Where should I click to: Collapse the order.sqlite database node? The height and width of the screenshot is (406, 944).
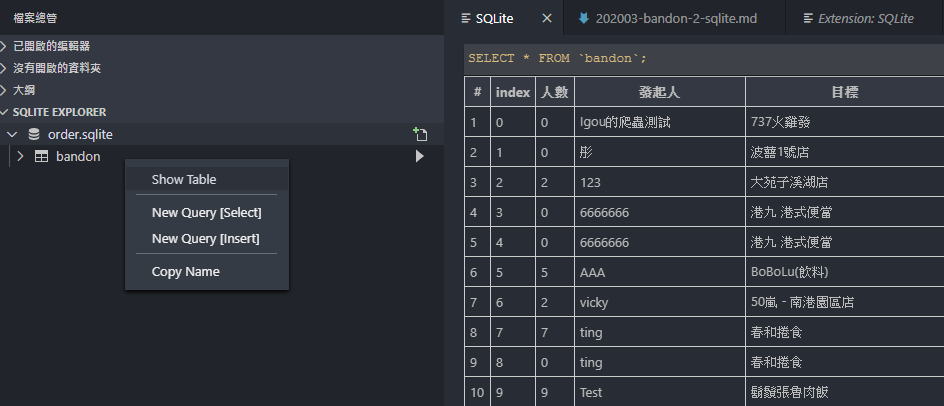(x=12, y=134)
